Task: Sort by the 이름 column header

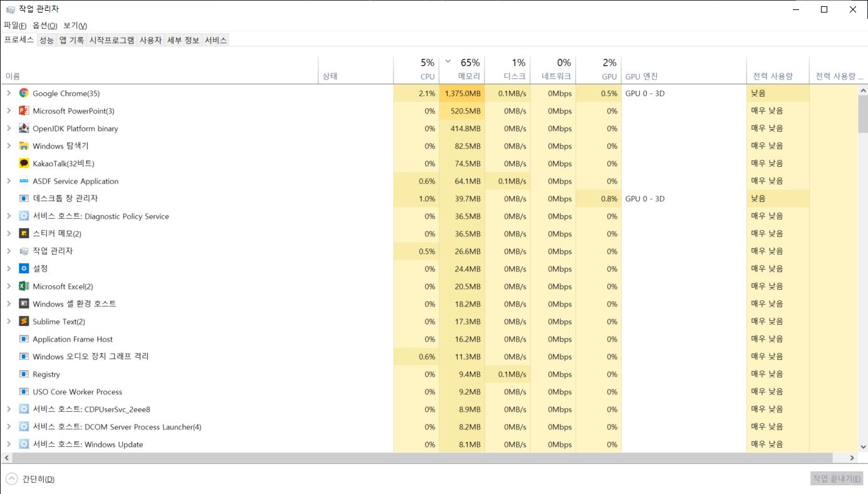Action: [159, 70]
